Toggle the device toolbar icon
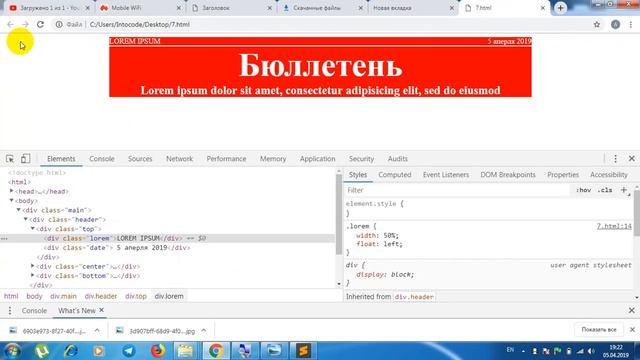Screen dimensions: 640x360 (x=25, y=158)
